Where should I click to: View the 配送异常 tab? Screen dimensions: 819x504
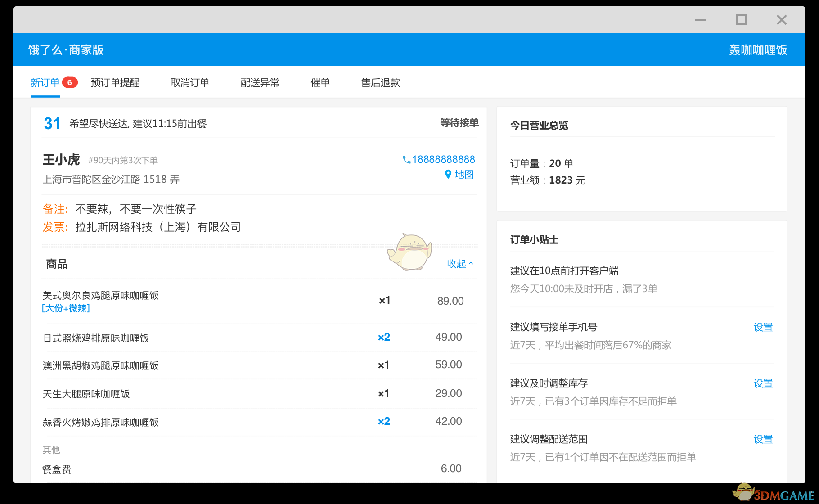pyautogui.click(x=260, y=82)
